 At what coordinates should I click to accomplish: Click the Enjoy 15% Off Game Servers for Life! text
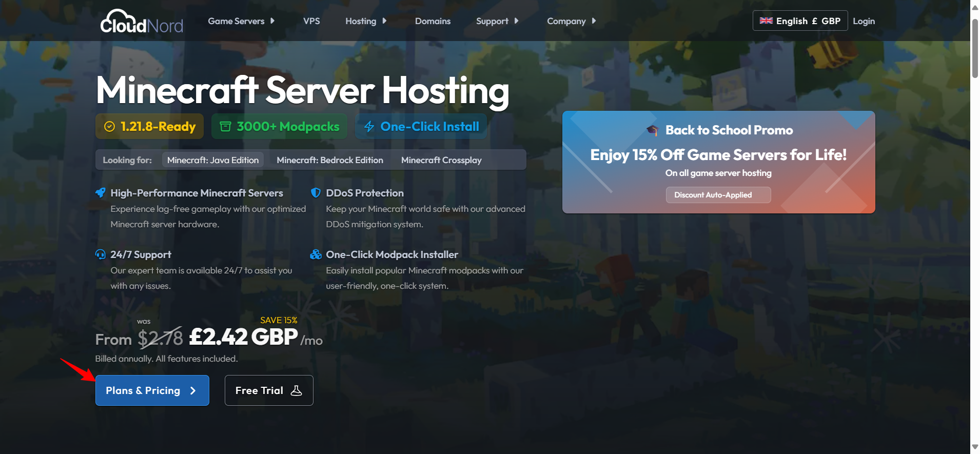[x=718, y=155]
